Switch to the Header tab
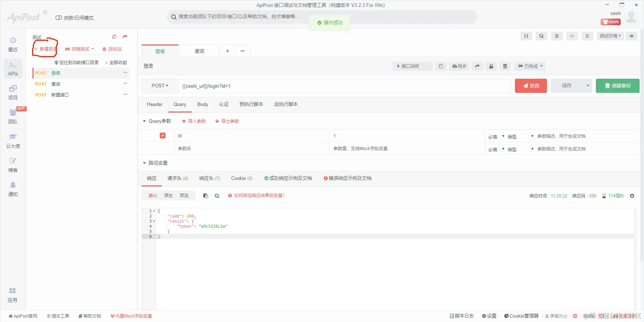 point(155,105)
